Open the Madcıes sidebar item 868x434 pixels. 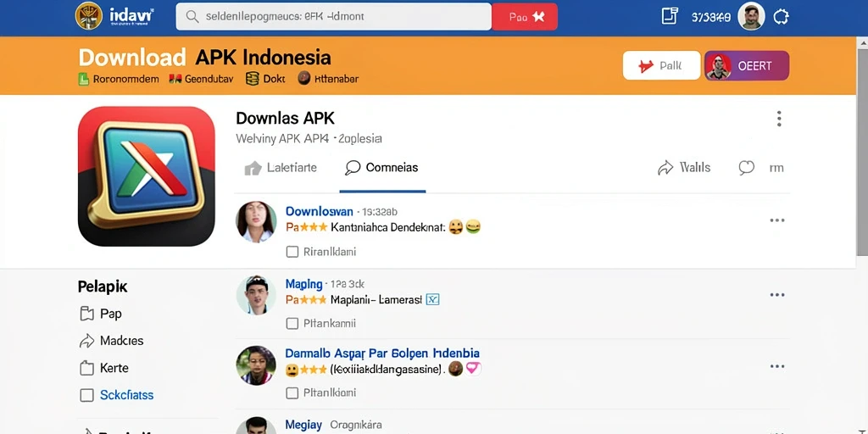112,341
